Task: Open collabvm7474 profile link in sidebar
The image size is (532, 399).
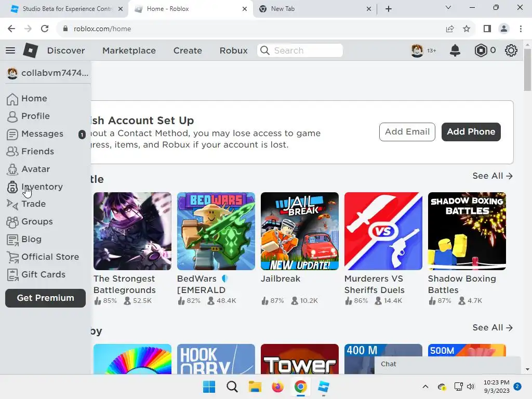Action: pyautogui.click(x=47, y=73)
